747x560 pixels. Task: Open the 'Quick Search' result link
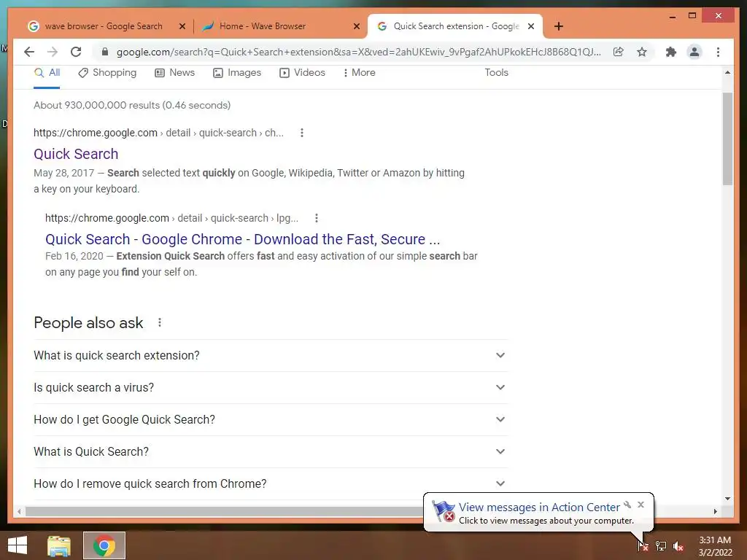[x=76, y=154]
